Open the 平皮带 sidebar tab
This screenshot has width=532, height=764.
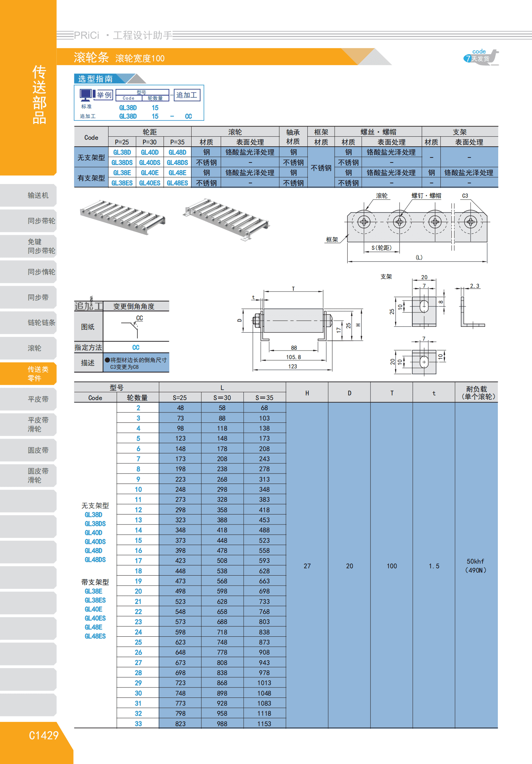point(28,399)
